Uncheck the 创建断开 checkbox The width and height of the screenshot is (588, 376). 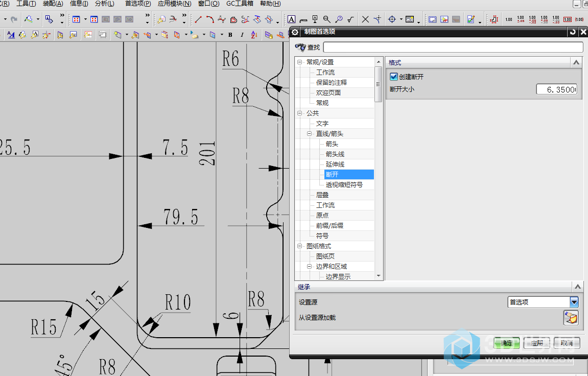click(394, 77)
